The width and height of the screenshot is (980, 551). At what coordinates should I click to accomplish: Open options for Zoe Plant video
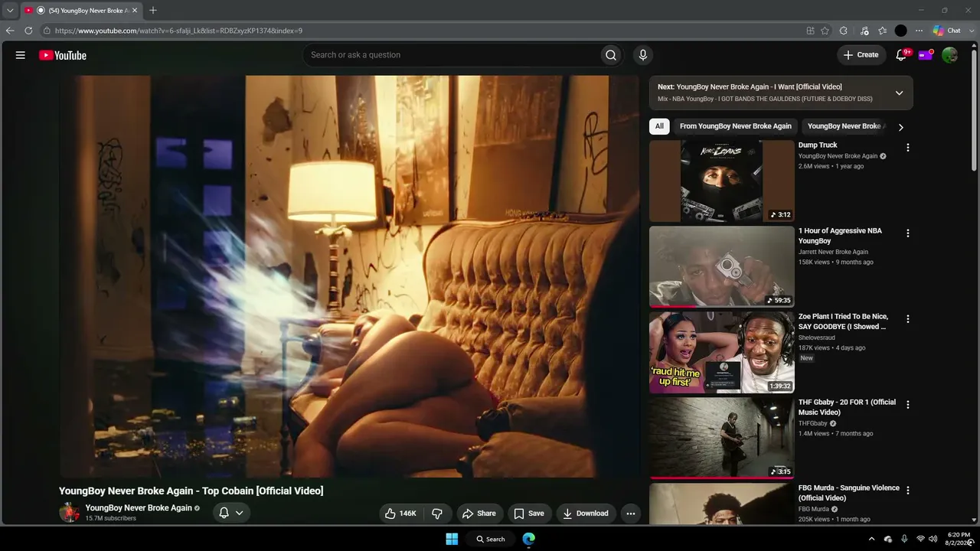(908, 319)
